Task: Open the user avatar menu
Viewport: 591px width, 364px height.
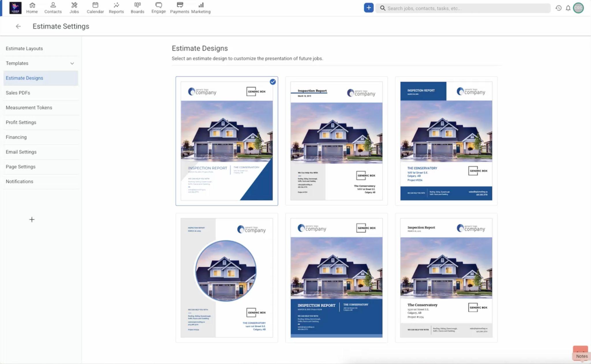Action: click(x=578, y=8)
